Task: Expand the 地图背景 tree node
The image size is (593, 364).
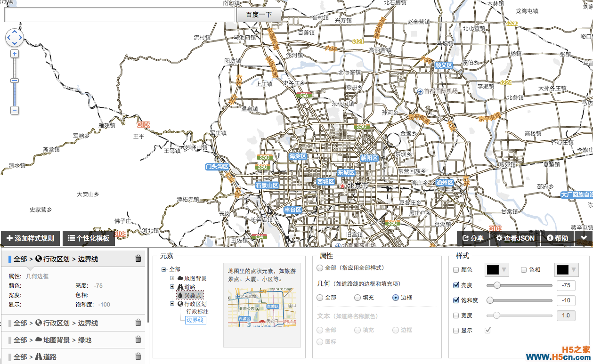Action: [172, 278]
